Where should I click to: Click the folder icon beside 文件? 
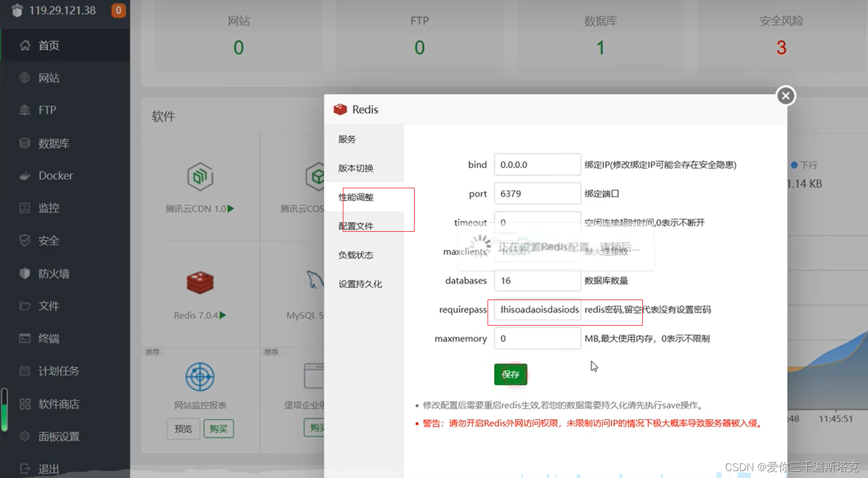point(25,306)
